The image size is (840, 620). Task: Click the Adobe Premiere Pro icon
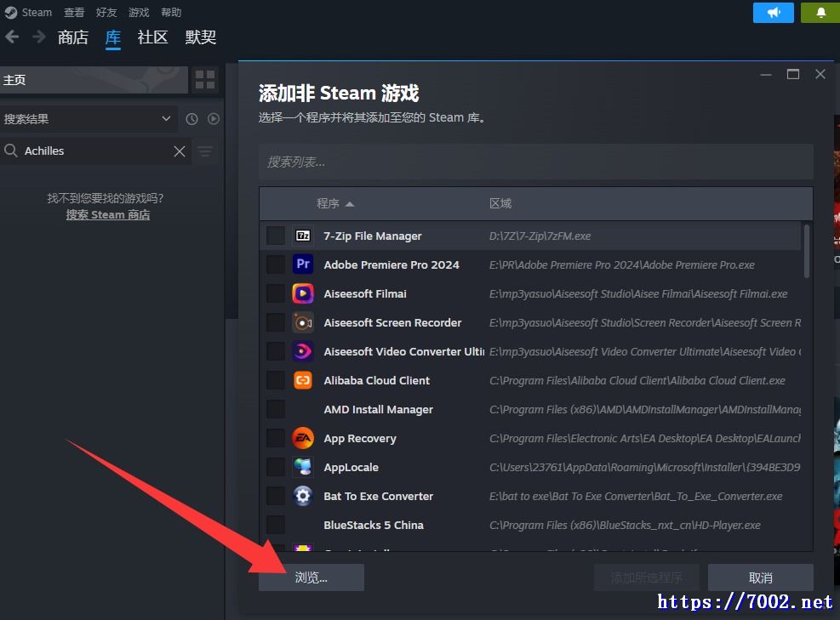click(x=303, y=264)
